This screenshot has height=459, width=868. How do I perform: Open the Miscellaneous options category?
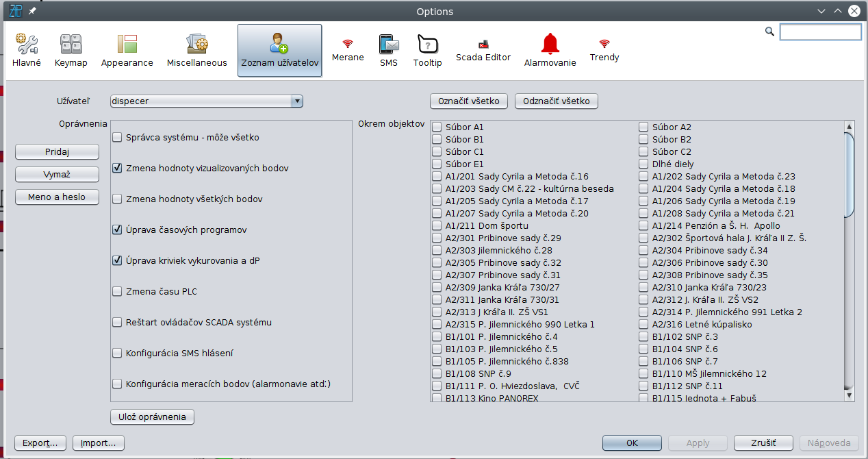[x=197, y=50]
